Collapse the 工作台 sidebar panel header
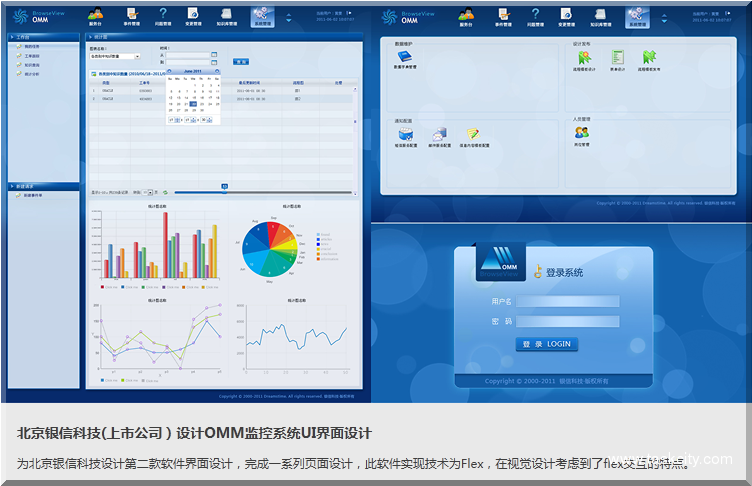 tap(43, 37)
